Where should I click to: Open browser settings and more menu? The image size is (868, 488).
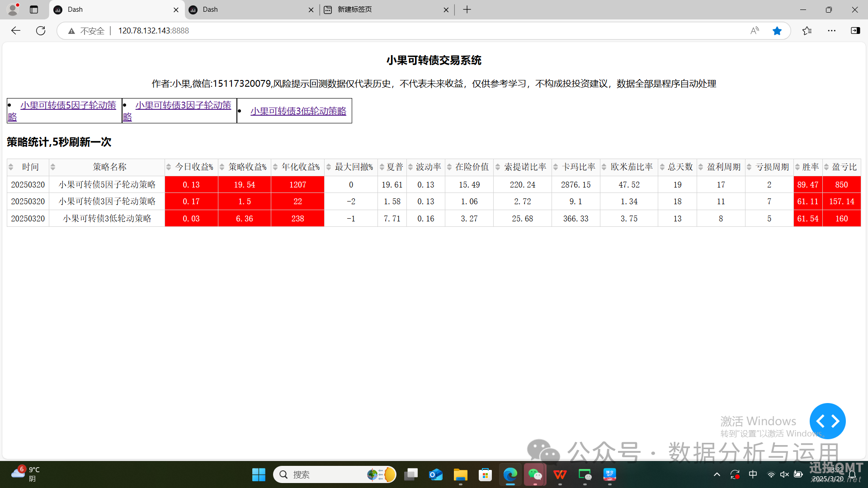tap(832, 31)
